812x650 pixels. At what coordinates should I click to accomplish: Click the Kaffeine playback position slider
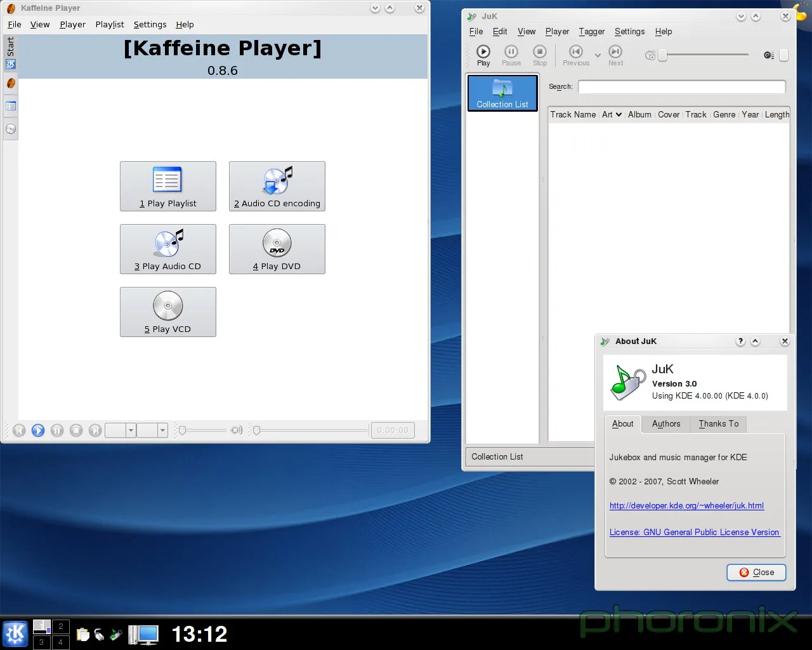(310, 430)
